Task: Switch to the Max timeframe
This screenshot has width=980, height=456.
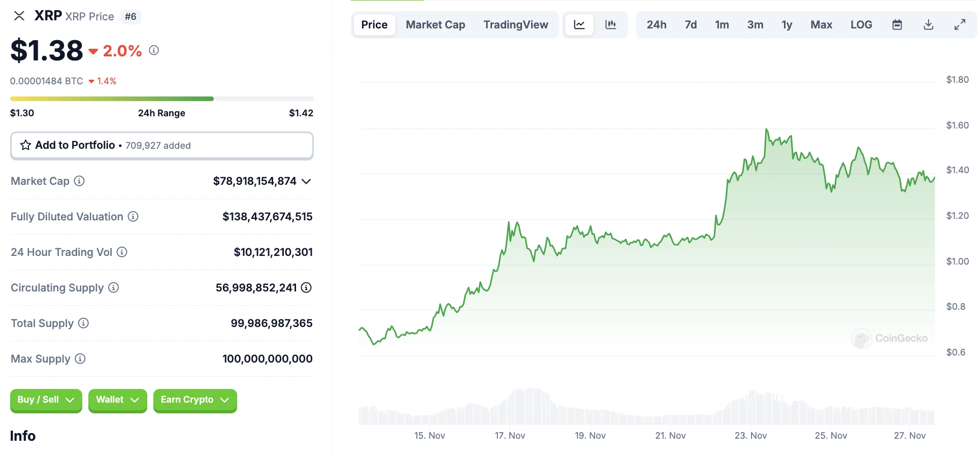Action: [821, 24]
